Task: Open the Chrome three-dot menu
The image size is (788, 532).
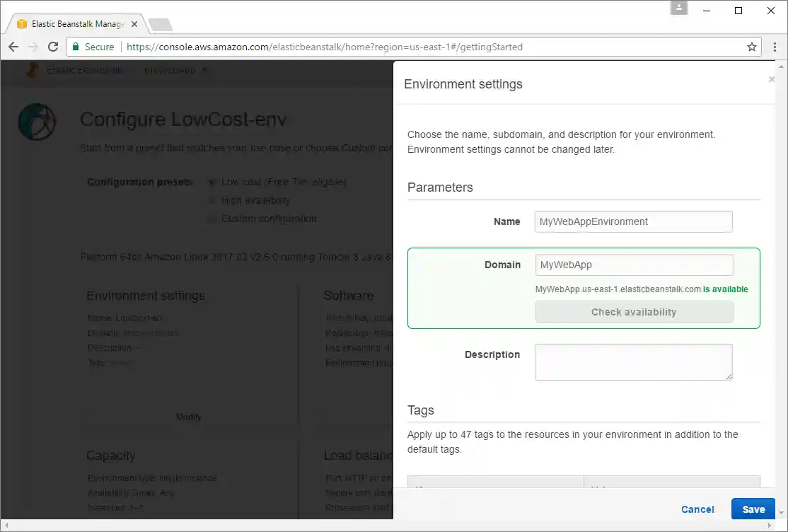Action: coord(776,47)
